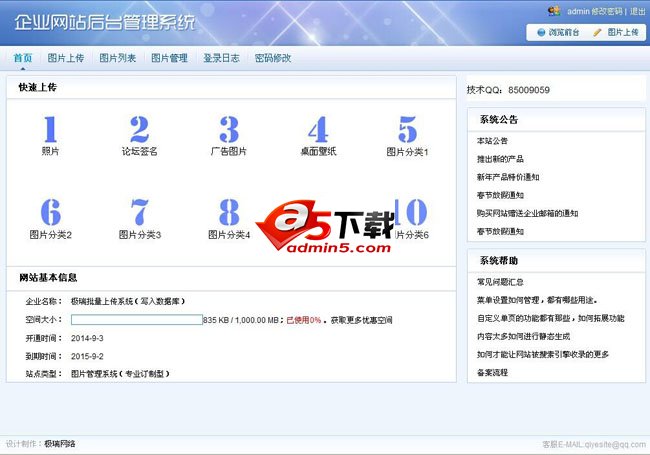Open announcement 新年产品特价通知
The height and width of the screenshot is (455, 650).
[x=508, y=177]
